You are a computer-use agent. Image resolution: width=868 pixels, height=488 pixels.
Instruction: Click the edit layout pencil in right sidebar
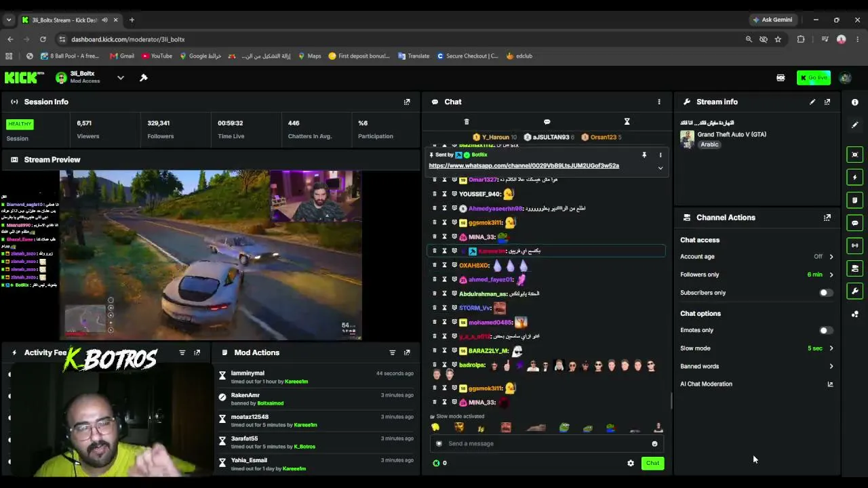(855, 125)
